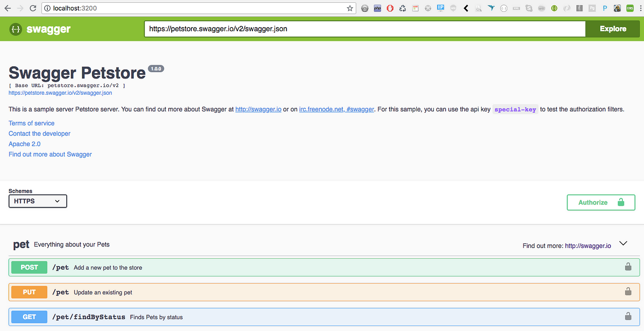
Task: Click the CORS extension icon
Action: point(630,8)
